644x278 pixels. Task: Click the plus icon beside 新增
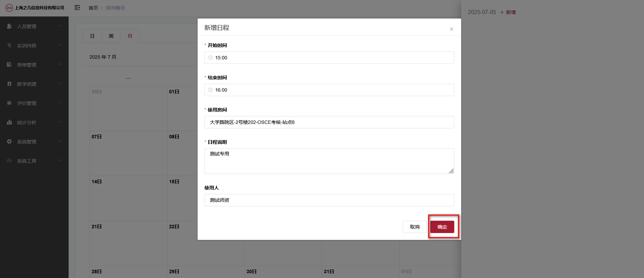pyautogui.click(x=502, y=12)
